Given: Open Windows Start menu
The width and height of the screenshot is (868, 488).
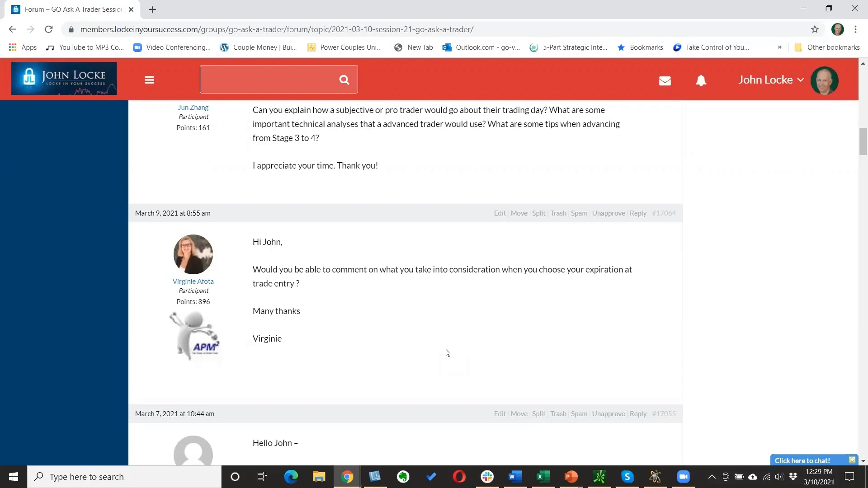Looking at the screenshot, I should 14,477.
